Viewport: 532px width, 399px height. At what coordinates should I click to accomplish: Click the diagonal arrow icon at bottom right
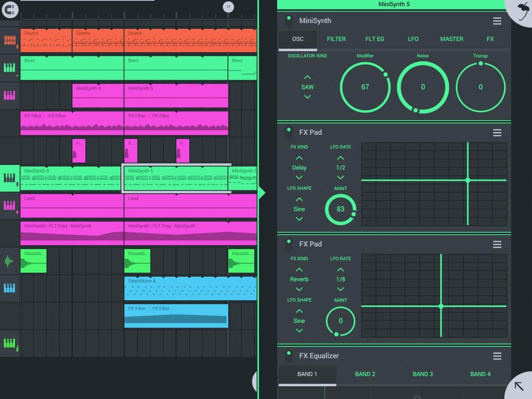pos(519,385)
